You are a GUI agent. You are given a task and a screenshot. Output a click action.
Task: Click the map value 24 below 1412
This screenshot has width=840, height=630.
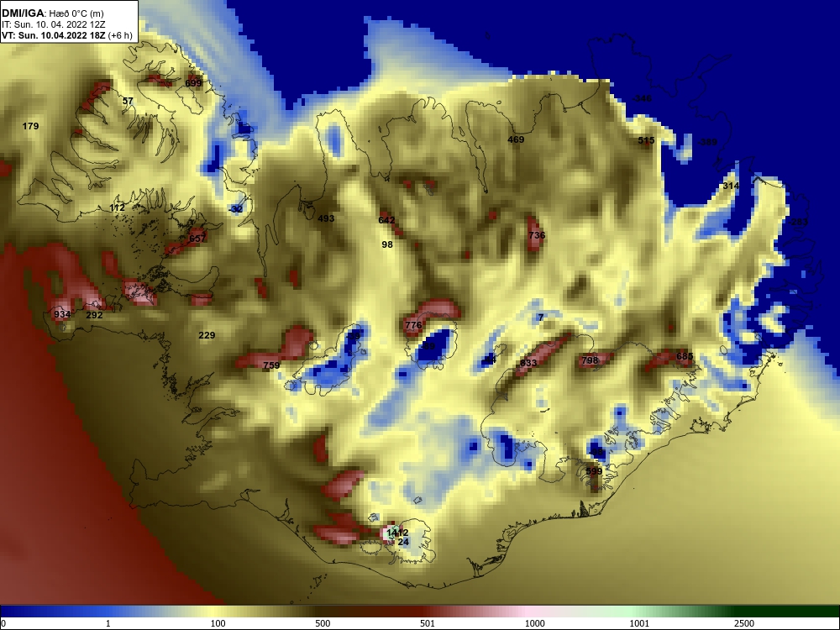tap(403, 542)
